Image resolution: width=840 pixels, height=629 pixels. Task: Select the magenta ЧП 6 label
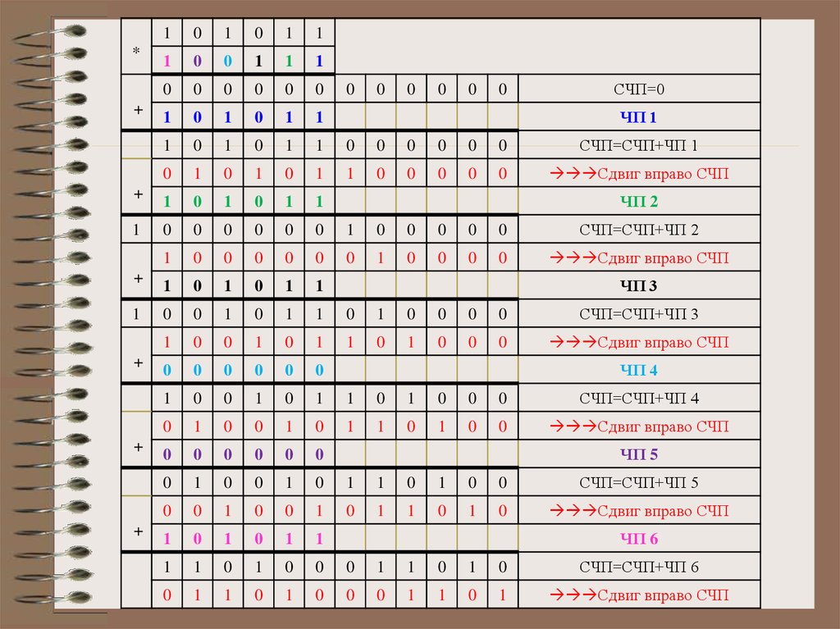click(x=638, y=539)
